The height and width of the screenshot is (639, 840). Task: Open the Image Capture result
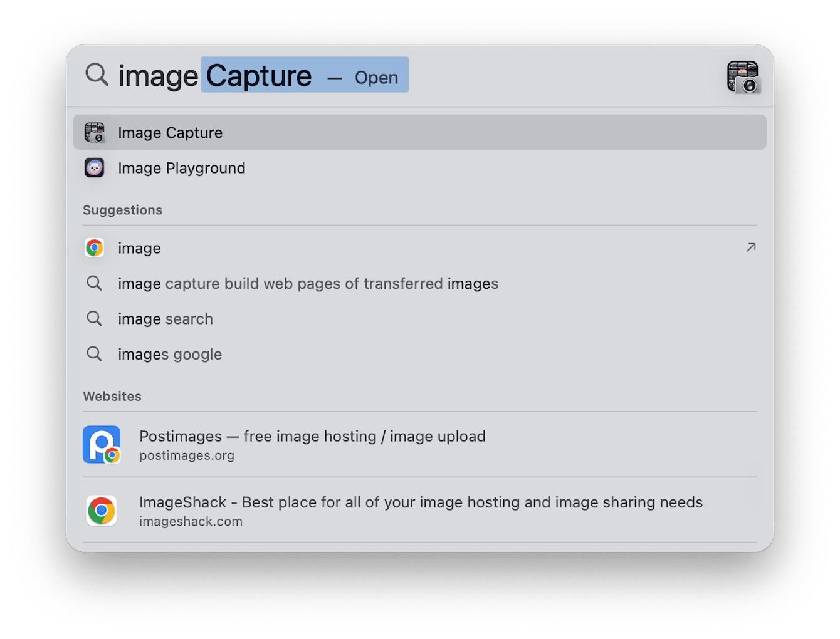coord(171,133)
